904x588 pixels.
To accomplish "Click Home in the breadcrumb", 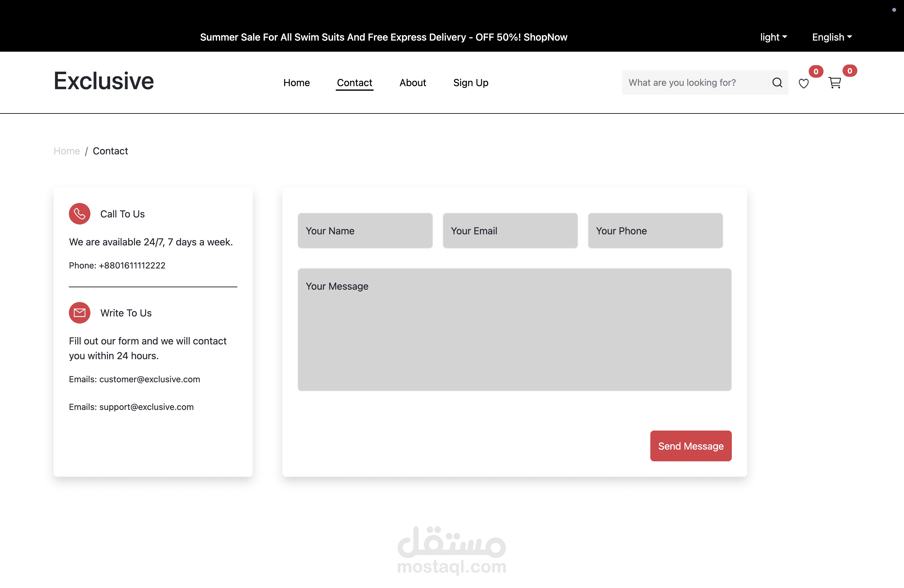I will pyautogui.click(x=67, y=151).
